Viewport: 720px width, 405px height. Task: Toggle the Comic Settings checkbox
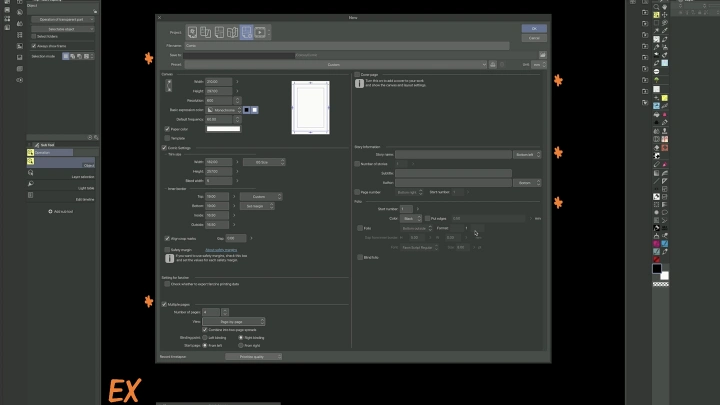coord(164,148)
